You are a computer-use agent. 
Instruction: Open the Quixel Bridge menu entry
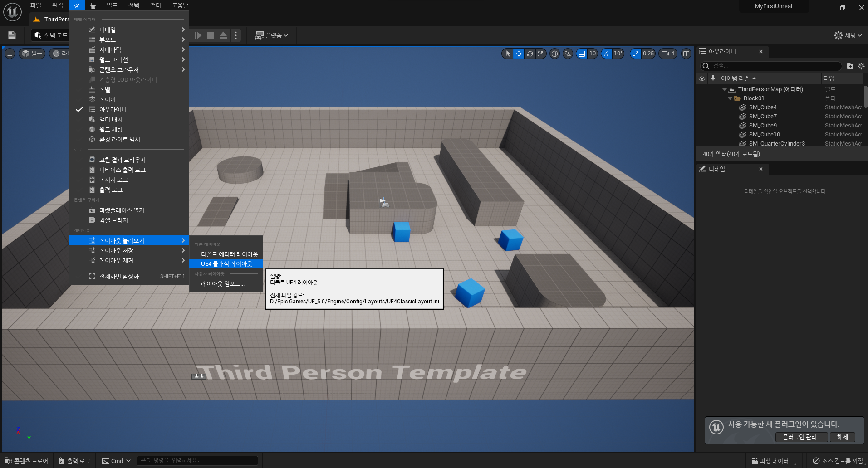129,220
